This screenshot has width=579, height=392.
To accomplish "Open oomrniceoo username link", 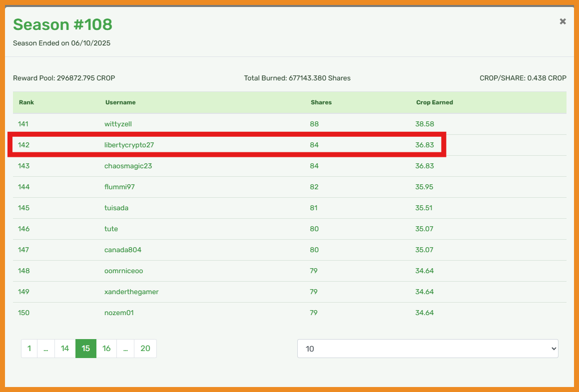I will (123, 271).
